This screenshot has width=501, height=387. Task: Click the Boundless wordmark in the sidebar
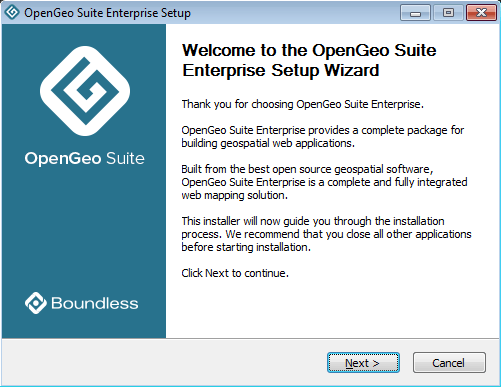(95, 303)
